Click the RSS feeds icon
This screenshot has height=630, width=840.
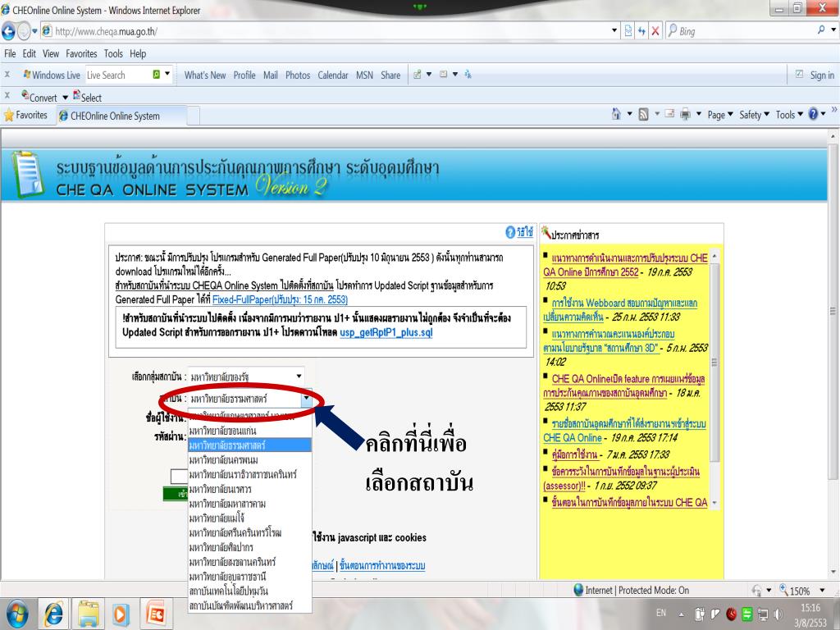click(x=643, y=114)
